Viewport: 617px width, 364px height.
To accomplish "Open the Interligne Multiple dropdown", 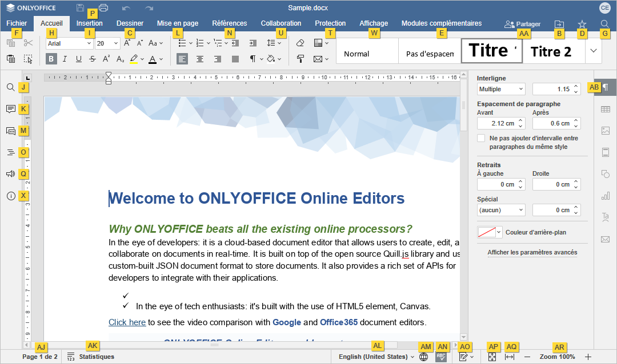I will click(501, 89).
